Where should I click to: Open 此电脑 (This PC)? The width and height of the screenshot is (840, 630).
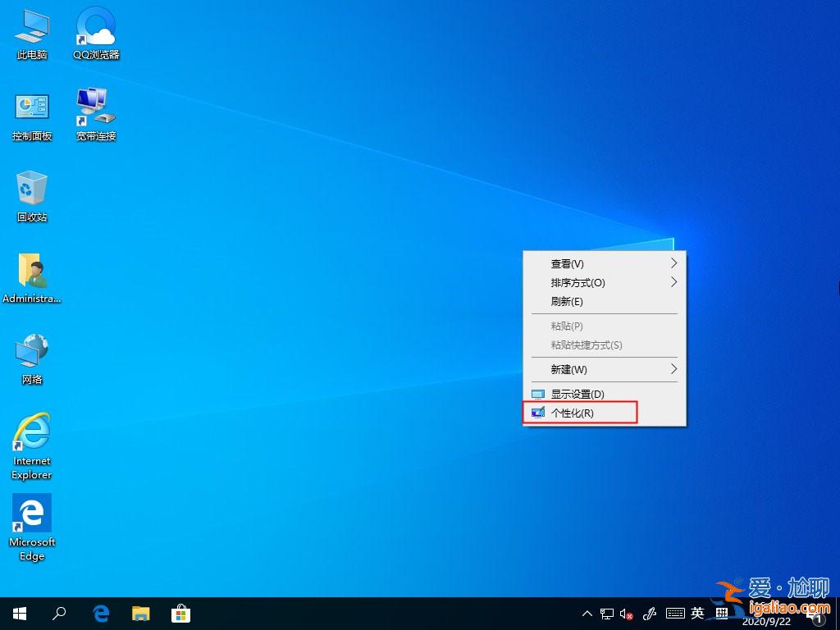[x=31, y=33]
